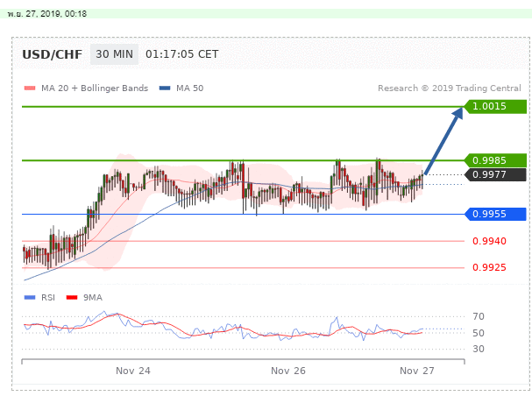Click the RSI 50 axis value
Image resolution: width=532 pixels, height=396 pixels.
pos(479,333)
